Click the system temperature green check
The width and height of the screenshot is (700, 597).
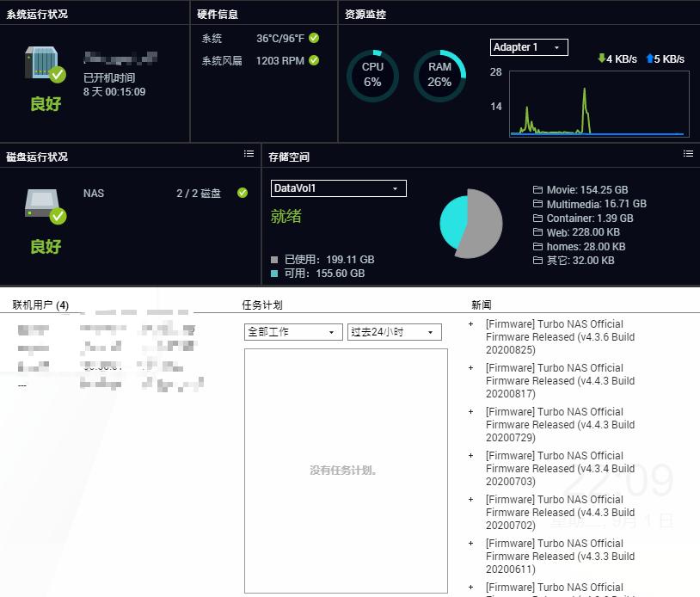click(314, 38)
